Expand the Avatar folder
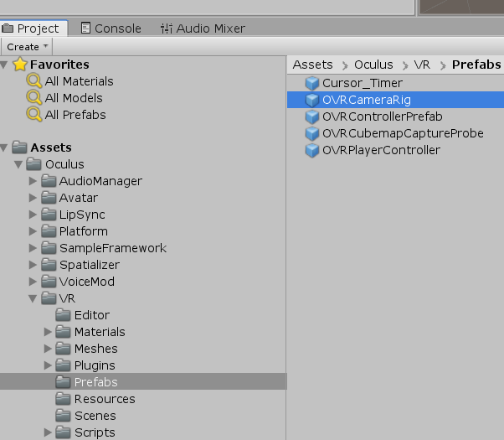 33,198
